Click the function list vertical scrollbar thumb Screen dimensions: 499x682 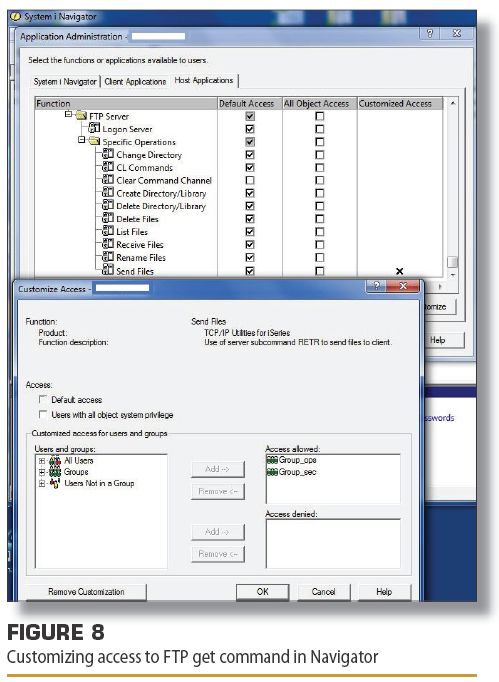pyautogui.click(x=452, y=262)
